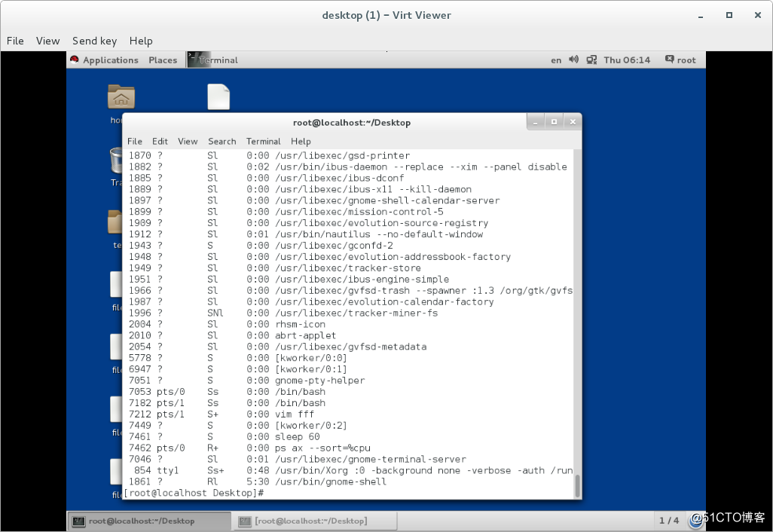The width and height of the screenshot is (773, 532).
Task: Click the terminal window title bar
Action: tap(352, 122)
